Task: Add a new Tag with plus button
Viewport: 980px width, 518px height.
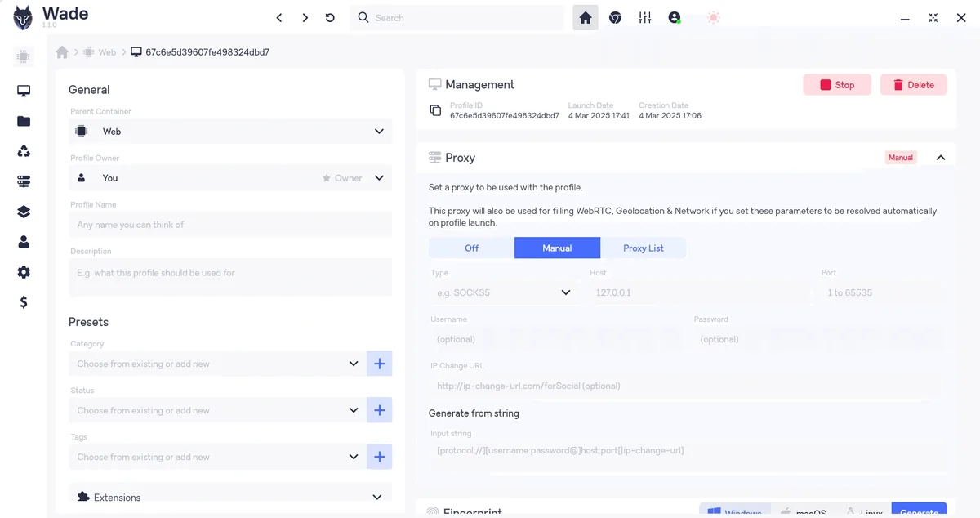Action: pos(379,457)
